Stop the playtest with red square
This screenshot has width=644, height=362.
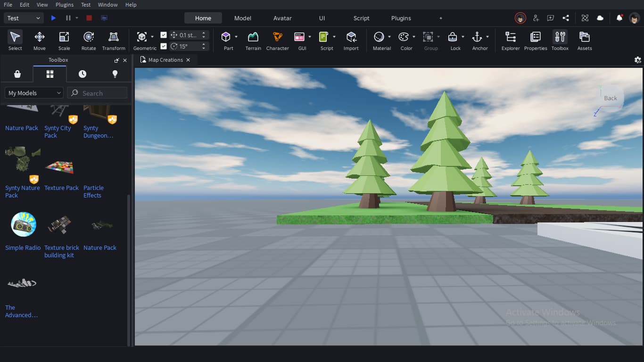click(89, 18)
